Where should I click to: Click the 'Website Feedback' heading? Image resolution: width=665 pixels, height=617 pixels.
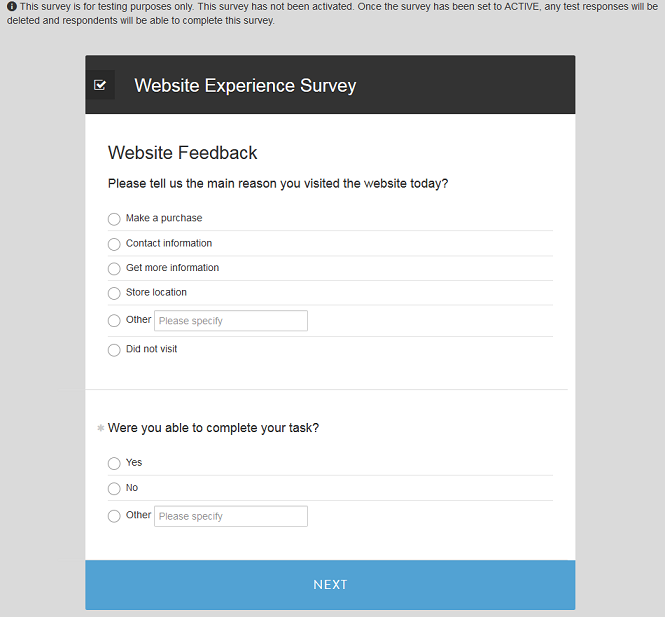click(x=182, y=153)
